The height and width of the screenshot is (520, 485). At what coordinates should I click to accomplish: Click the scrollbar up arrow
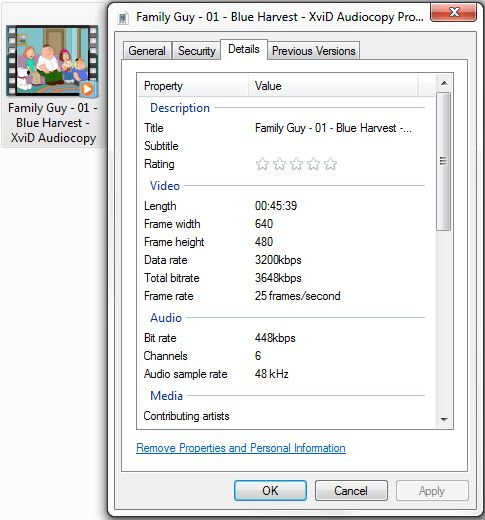click(444, 83)
